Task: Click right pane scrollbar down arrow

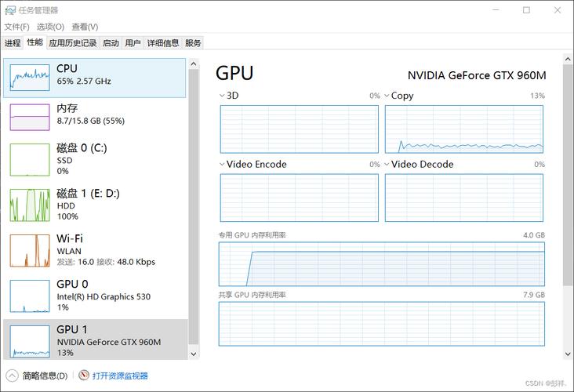Action: tap(568, 354)
